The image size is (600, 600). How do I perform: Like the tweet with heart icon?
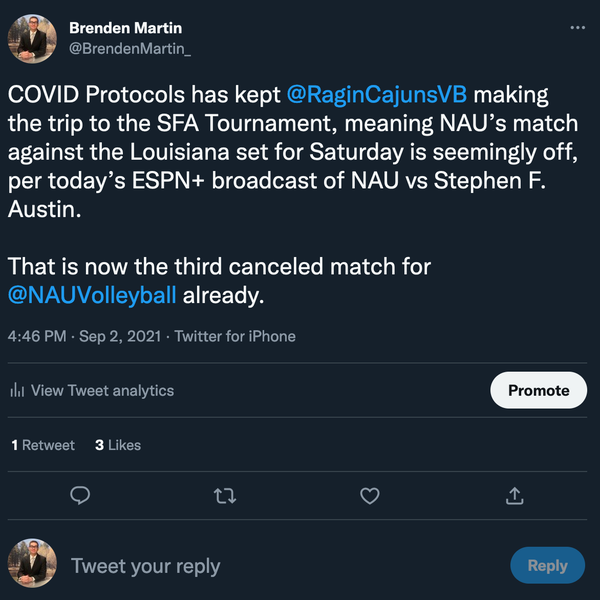pos(370,495)
